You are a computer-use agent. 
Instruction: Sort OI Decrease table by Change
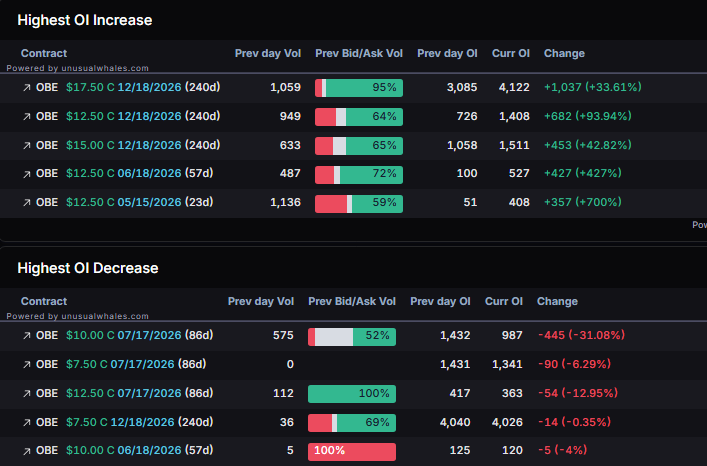557,301
